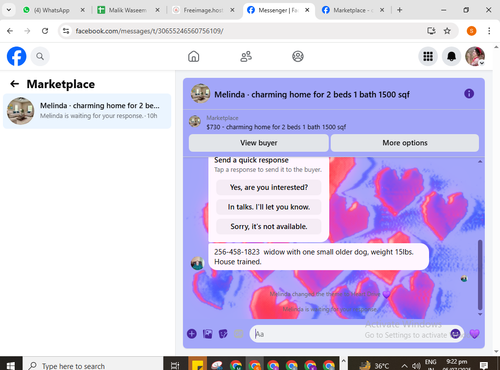Screen dimensions: 500x370
Task: Open the tab search dropdown arrow
Action: click(x=9, y=10)
